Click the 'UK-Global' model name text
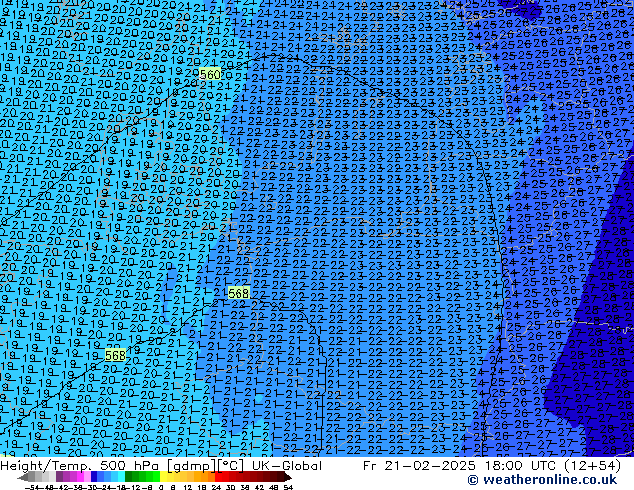This screenshot has width=634, height=490. [287, 466]
